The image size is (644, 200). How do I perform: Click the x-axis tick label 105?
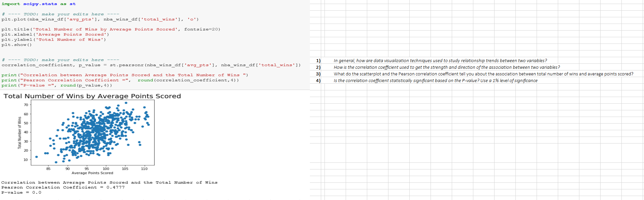tap(125, 169)
